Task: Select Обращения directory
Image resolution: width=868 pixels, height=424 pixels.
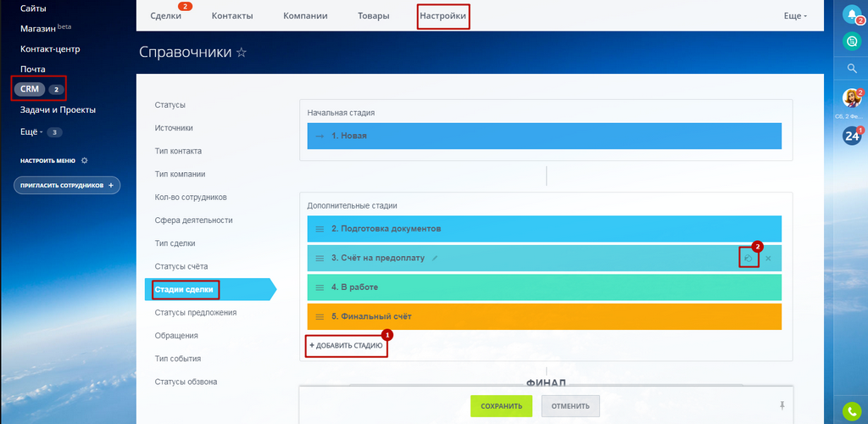Action: 176,336
